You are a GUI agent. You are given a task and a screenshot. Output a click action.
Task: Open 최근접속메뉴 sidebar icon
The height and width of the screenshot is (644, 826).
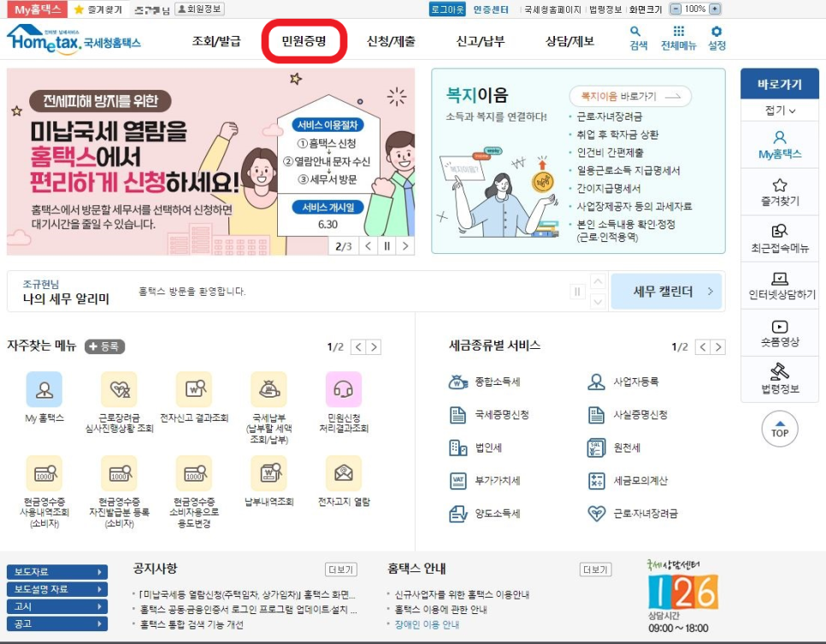pos(780,239)
